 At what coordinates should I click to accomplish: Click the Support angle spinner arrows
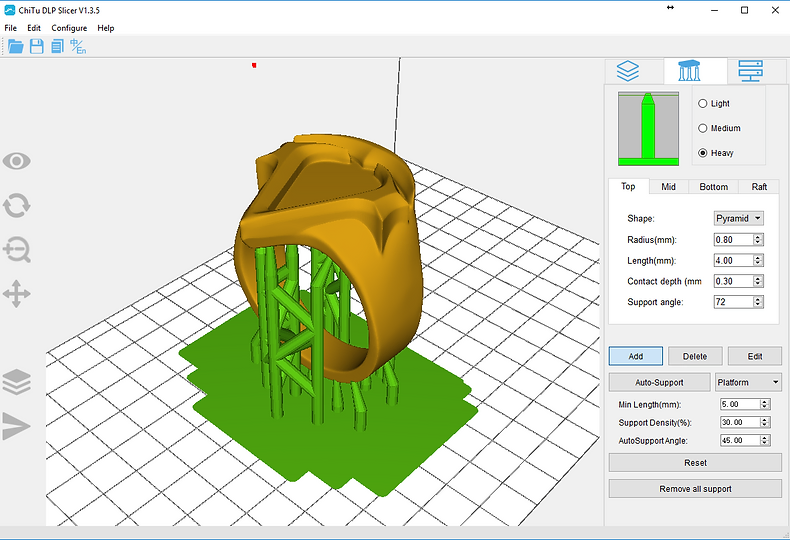click(758, 302)
